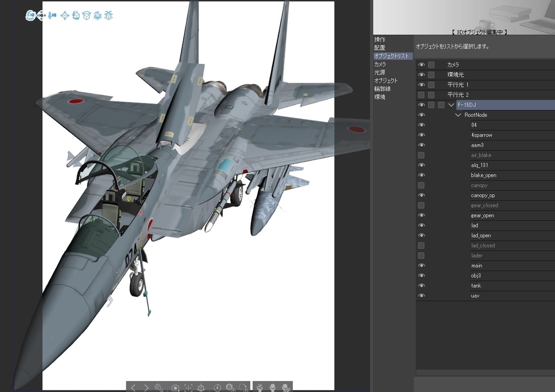Toggle lock checkbox on F-15DJ row
555x392 pixels.
(431, 105)
